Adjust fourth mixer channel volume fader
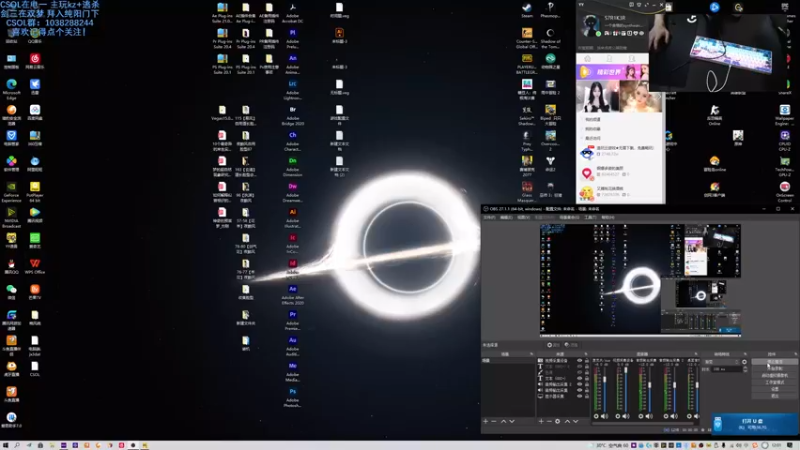800x450 pixels. tap(674, 387)
